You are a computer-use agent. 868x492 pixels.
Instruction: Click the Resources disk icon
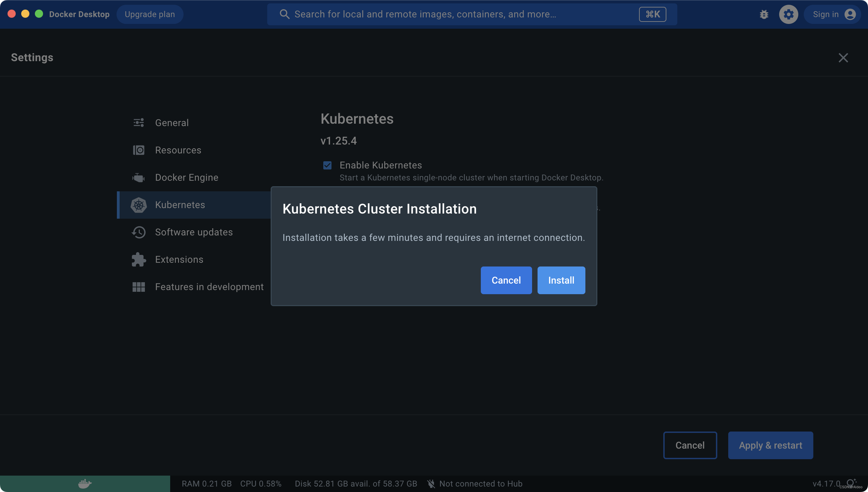[139, 150]
